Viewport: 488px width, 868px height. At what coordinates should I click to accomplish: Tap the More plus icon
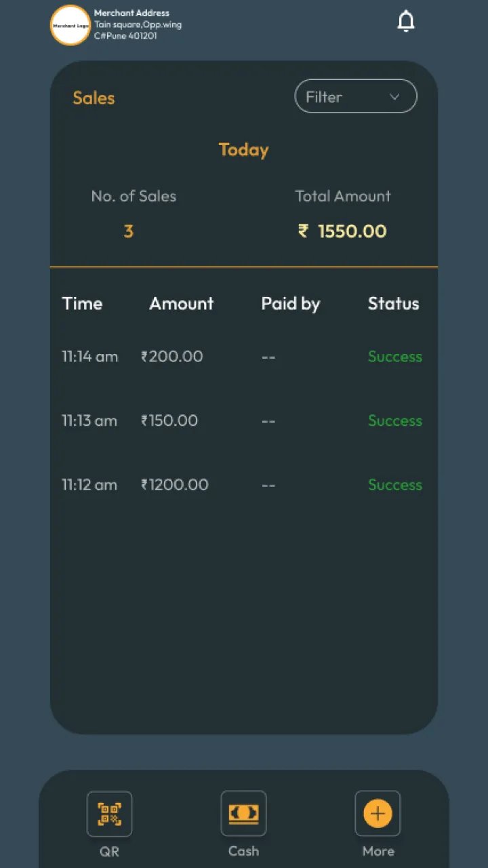point(378,814)
